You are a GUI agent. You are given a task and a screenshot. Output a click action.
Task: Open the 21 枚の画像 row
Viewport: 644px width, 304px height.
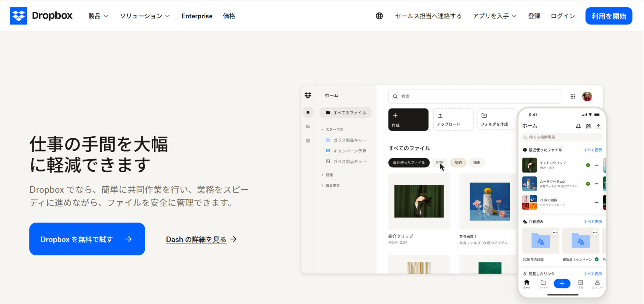(x=562, y=202)
